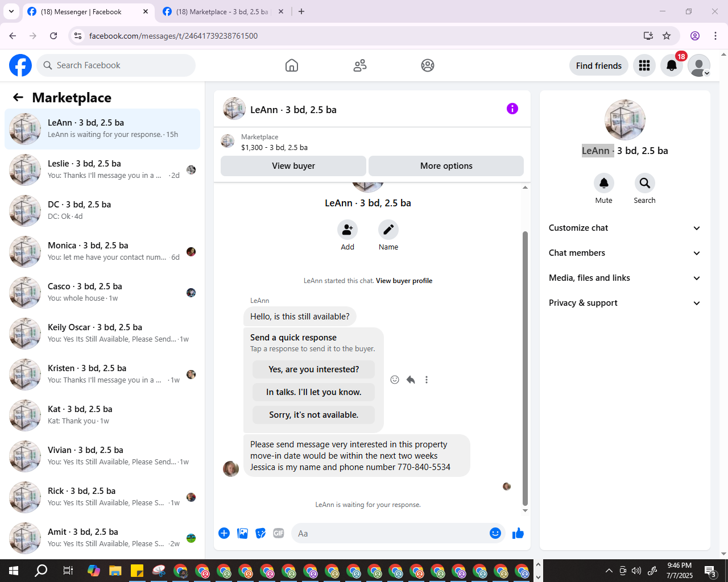Viewport: 728px width, 582px height.
Task: Click the back arrow beside Marketplace
Action: tap(18, 97)
